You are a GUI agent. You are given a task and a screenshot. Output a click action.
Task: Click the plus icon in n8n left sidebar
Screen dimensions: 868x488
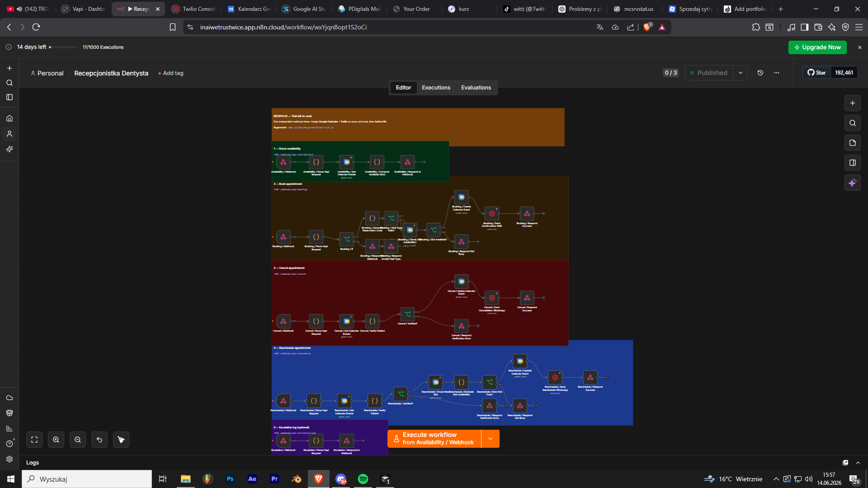[x=9, y=68]
